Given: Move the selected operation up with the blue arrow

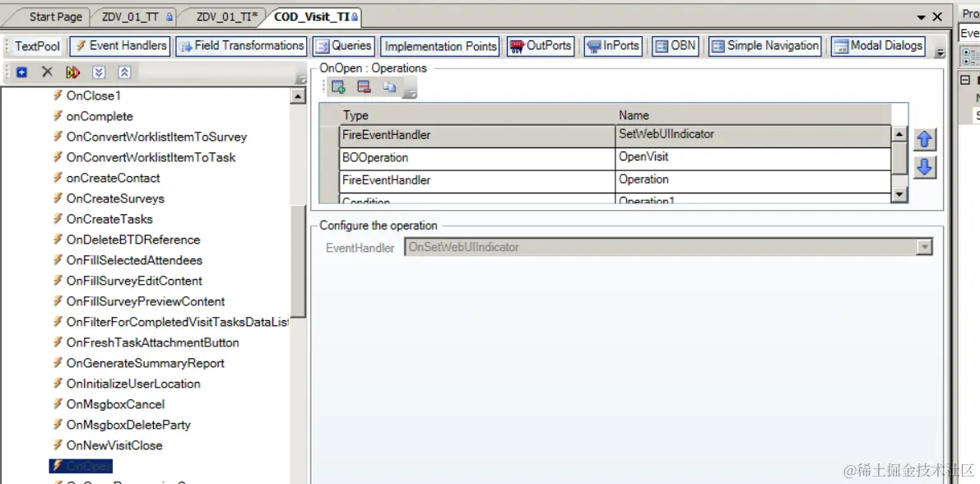Looking at the screenshot, I should (924, 140).
